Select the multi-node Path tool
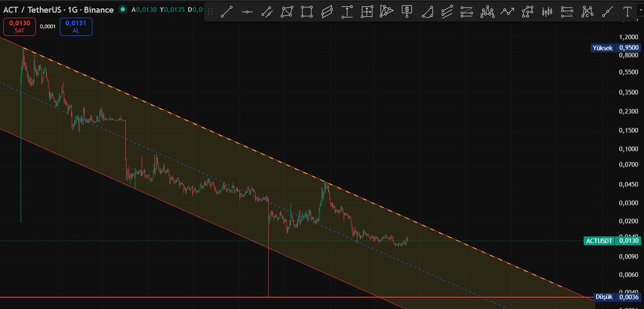 click(x=527, y=11)
